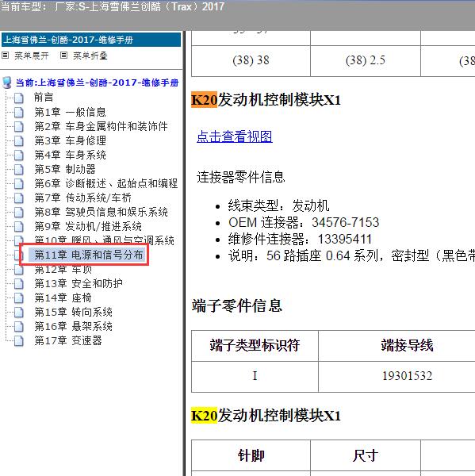Open 第8章 驾驶员信息和娱乐系统
The width and height of the screenshot is (475, 476).
[101, 212]
